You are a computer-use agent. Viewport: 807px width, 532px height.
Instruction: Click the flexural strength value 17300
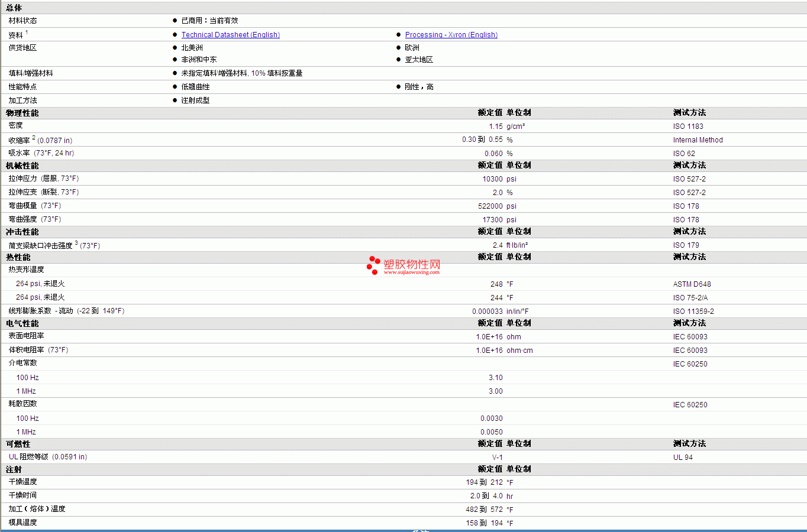pos(493,220)
